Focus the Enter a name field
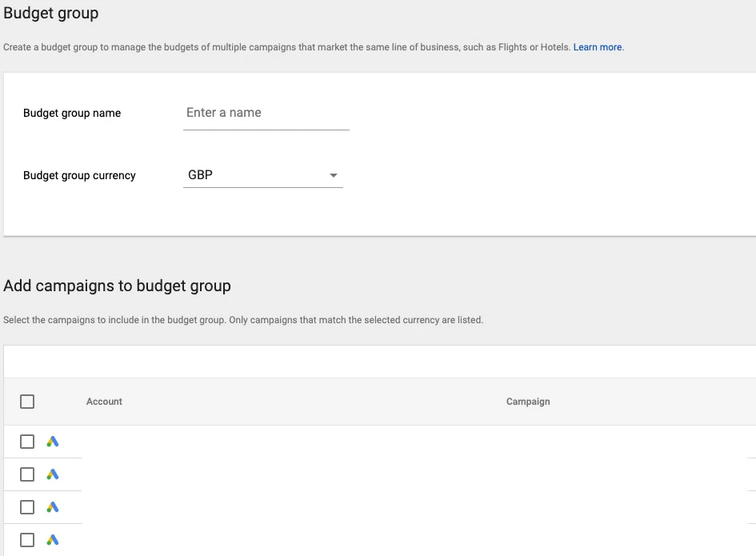756x556 pixels. (x=266, y=113)
